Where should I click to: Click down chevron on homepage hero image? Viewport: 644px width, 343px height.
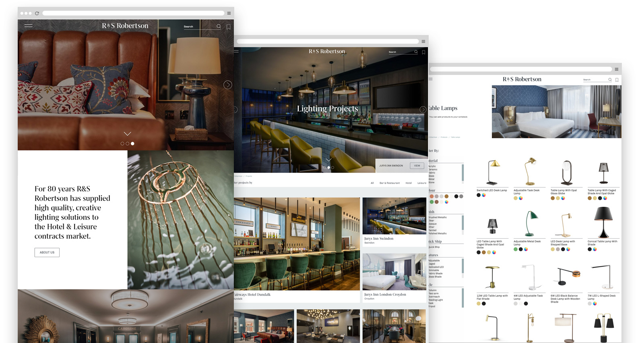(x=127, y=133)
